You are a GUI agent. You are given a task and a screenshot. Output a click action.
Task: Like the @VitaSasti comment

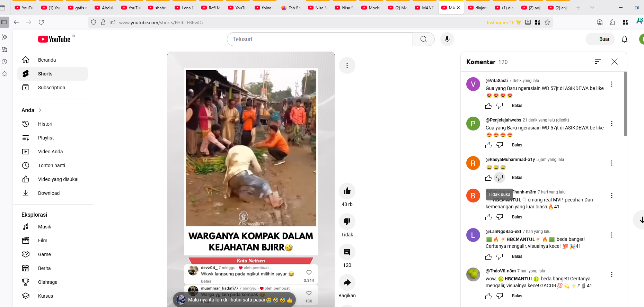click(x=488, y=106)
